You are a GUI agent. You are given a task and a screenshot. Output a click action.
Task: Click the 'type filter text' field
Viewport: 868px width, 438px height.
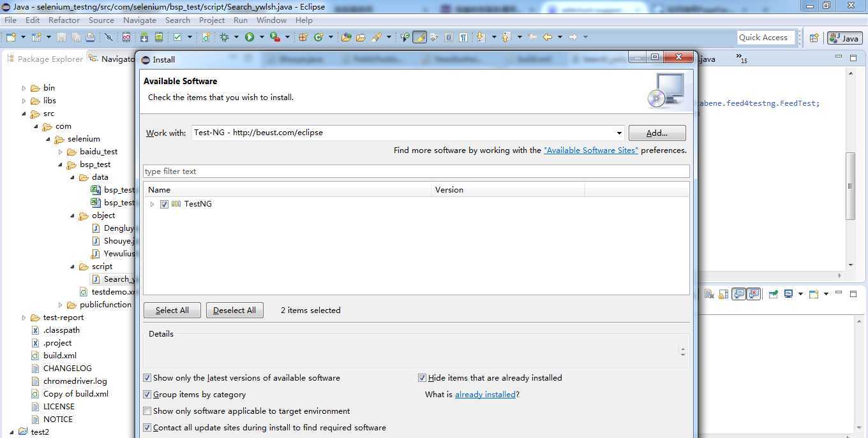click(x=416, y=172)
